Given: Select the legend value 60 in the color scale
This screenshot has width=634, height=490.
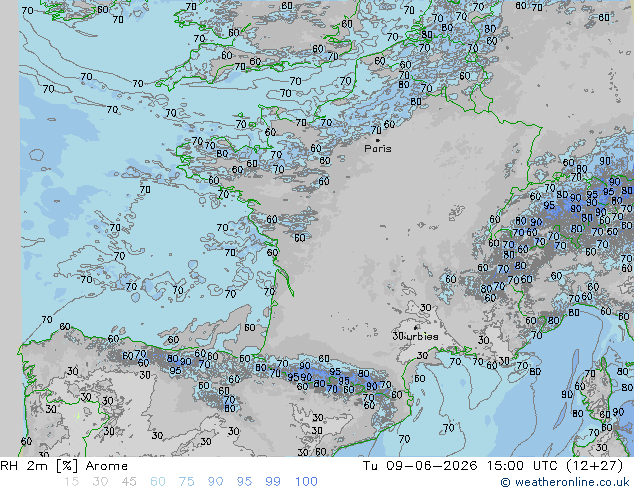Looking at the screenshot, I should tap(158, 482).
